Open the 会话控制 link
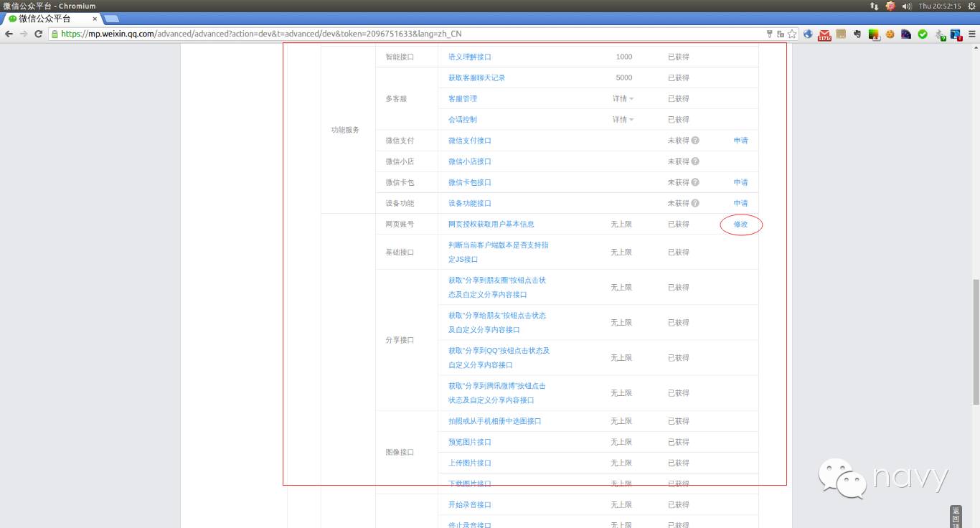Viewport: 980px width, 528px height. point(463,120)
